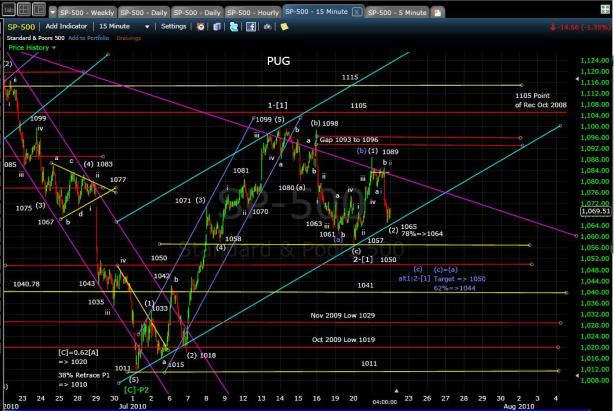
Task: Open the yellow sticky note icon
Action: click(284, 27)
